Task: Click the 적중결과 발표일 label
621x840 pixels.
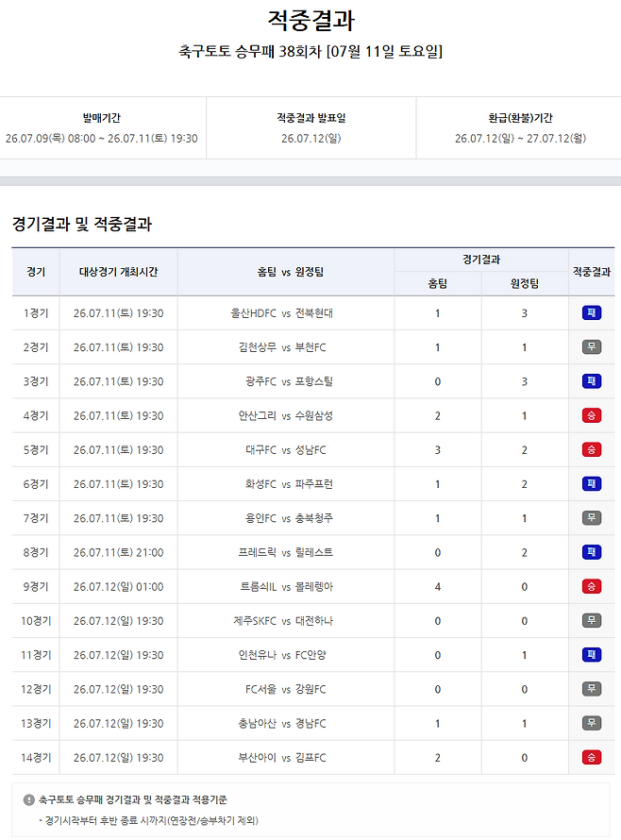Action: [310, 118]
